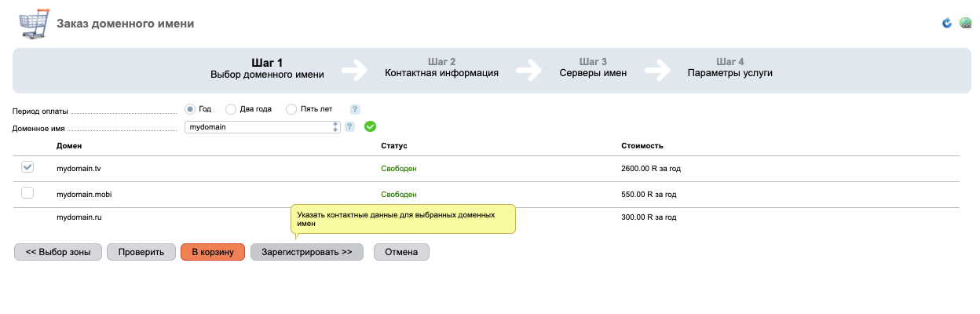Open help icon beside domain name field

[349, 126]
